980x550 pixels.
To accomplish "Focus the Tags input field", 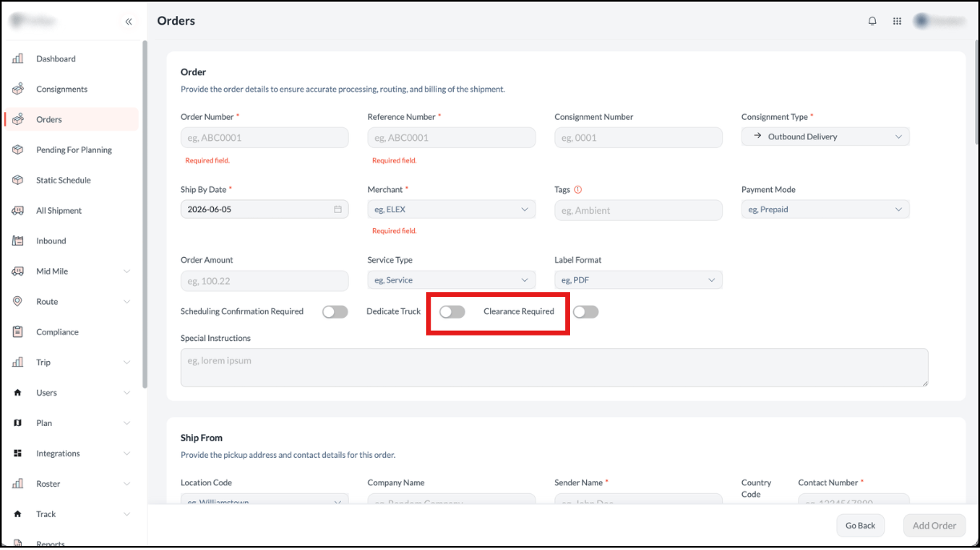I will pyautogui.click(x=638, y=210).
